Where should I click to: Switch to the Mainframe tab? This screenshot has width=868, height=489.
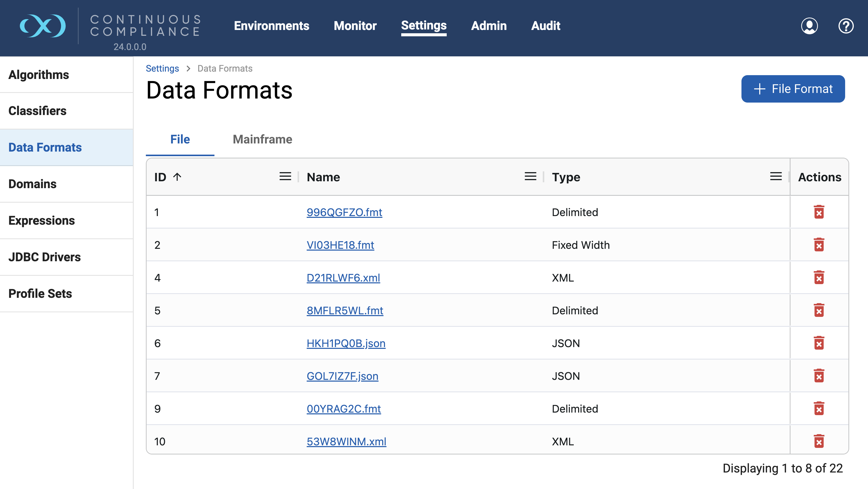click(262, 139)
